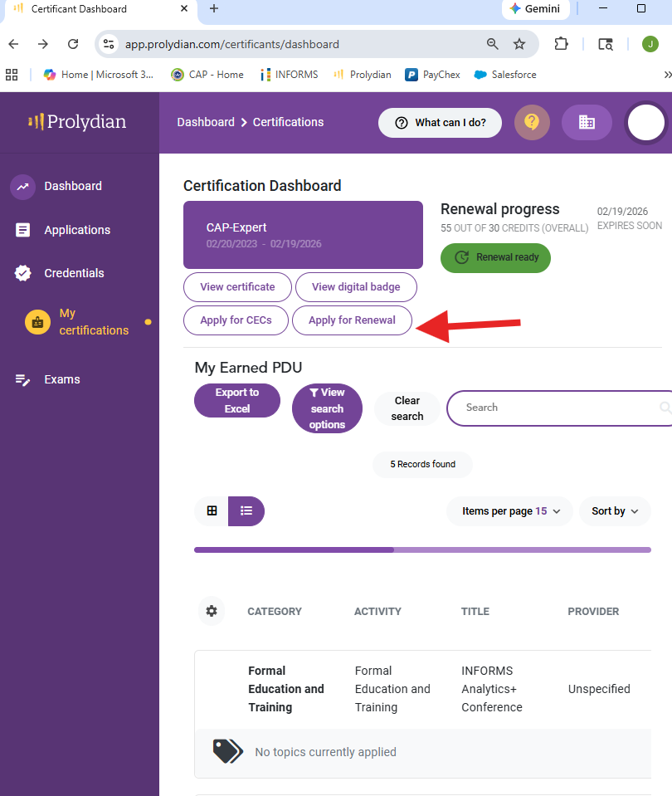Open the Sort by dropdown
Screen dimensions: 672x796
[x=615, y=511]
